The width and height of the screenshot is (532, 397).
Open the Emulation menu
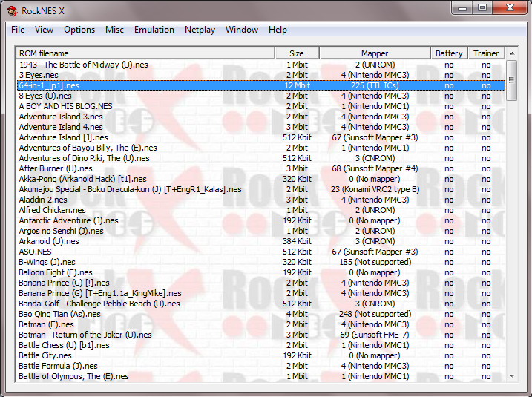[154, 30]
